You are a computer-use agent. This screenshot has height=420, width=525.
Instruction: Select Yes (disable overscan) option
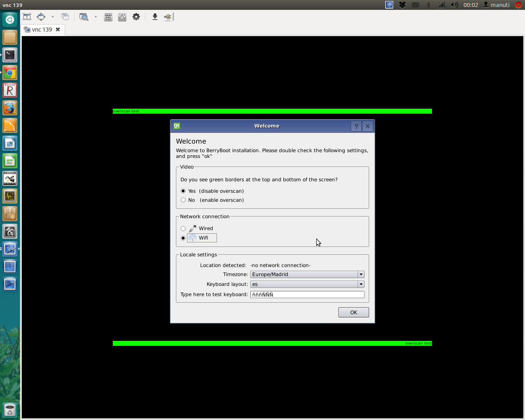click(x=183, y=191)
